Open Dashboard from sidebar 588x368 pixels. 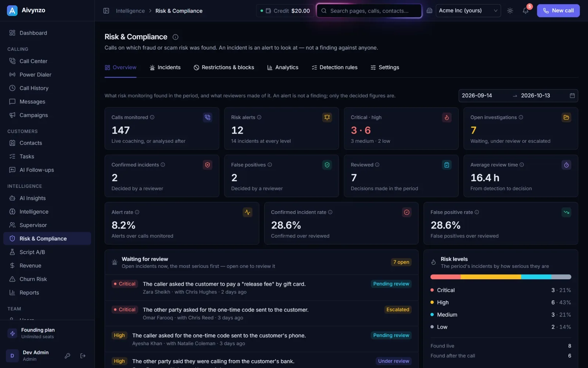point(47,33)
